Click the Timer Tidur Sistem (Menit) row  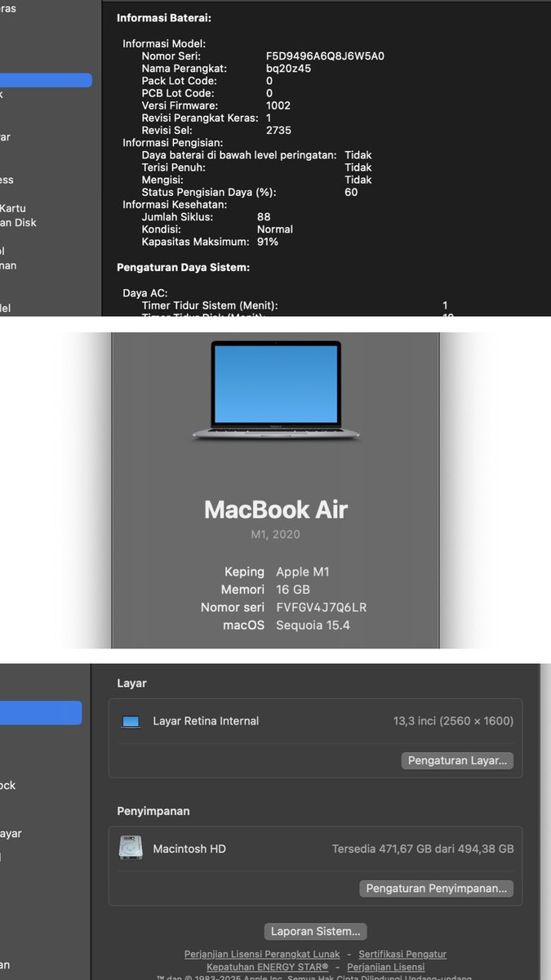pos(295,305)
